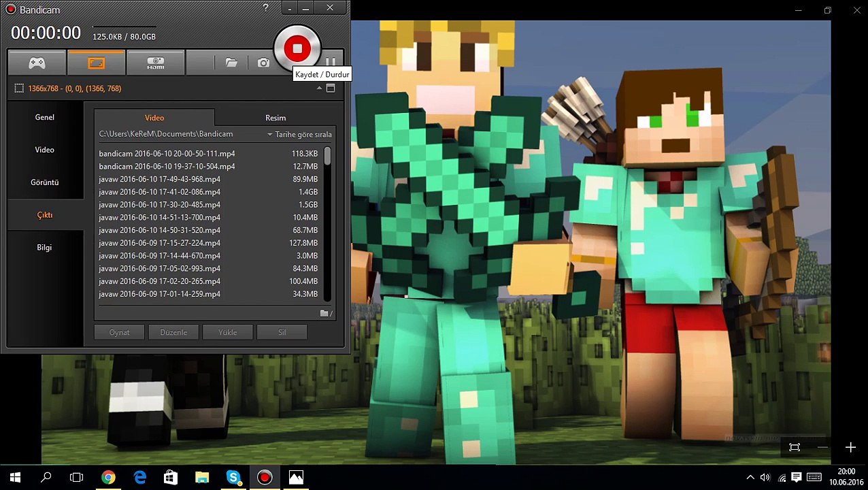The image size is (868, 490).
Task: Open the Windows Start menu
Action: (15, 478)
